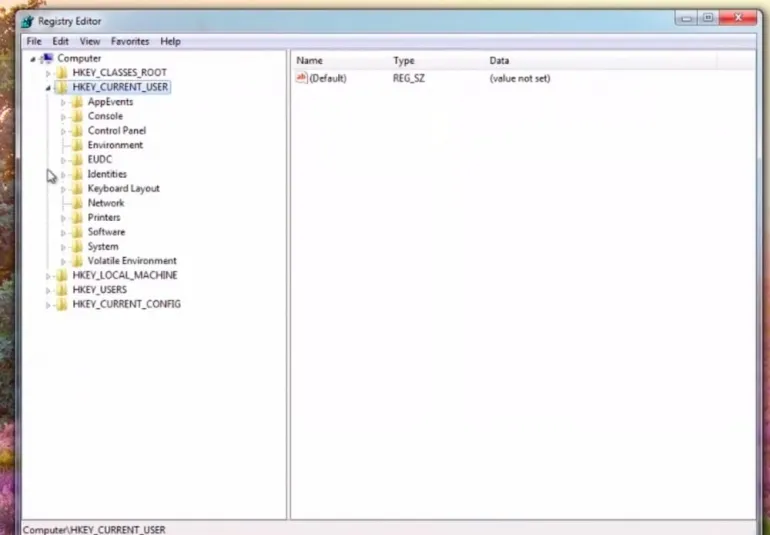Open the Edit menu

click(60, 42)
